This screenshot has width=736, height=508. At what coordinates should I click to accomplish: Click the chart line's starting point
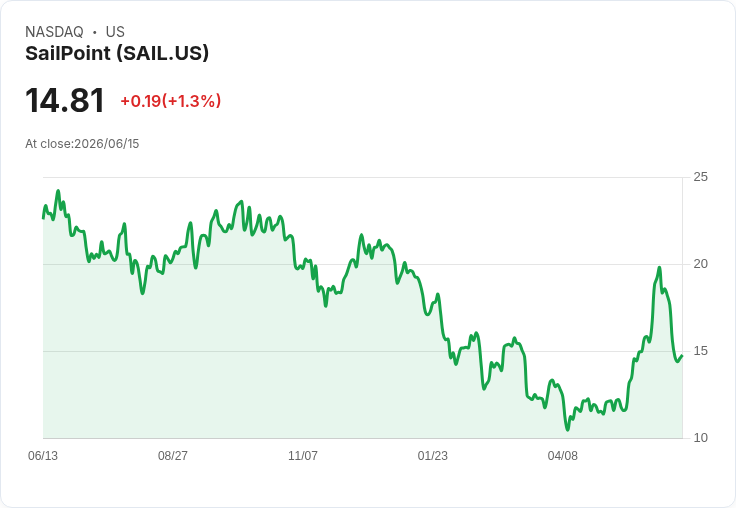pyautogui.click(x=43, y=218)
